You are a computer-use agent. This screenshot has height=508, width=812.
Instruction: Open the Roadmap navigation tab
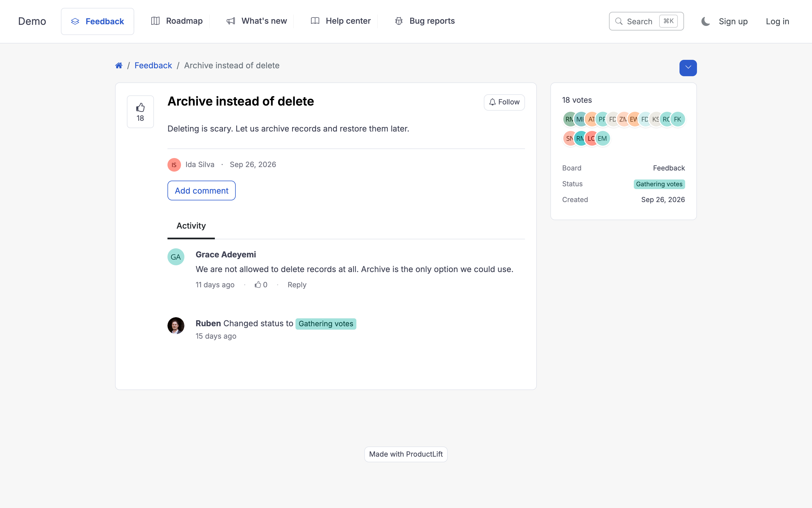coord(177,21)
